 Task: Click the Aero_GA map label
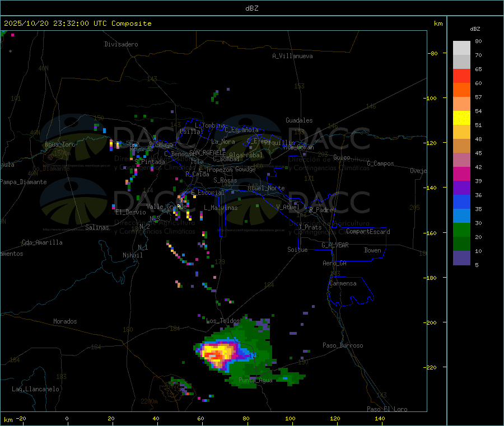click(334, 263)
